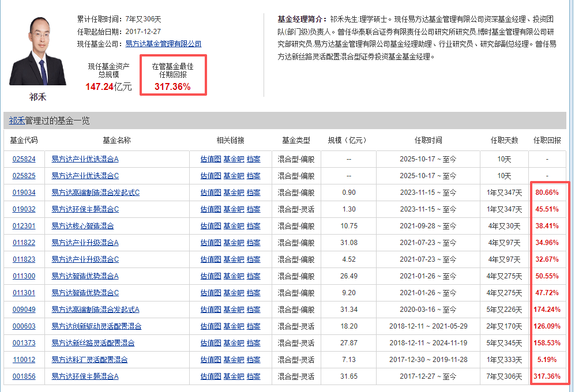Screen dimensions: 575x392
Task: Click the 80.66% return cell
Action: [547, 193]
